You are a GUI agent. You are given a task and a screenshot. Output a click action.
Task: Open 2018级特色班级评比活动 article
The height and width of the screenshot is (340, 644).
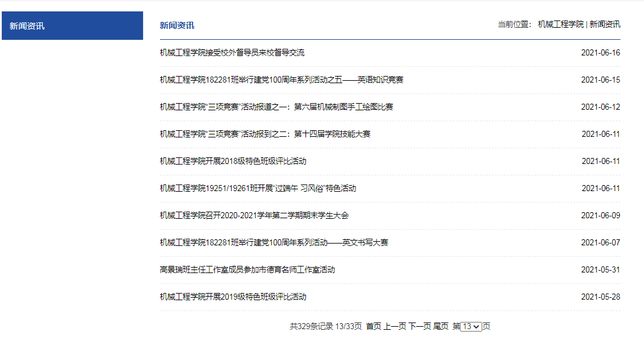click(x=233, y=161)
